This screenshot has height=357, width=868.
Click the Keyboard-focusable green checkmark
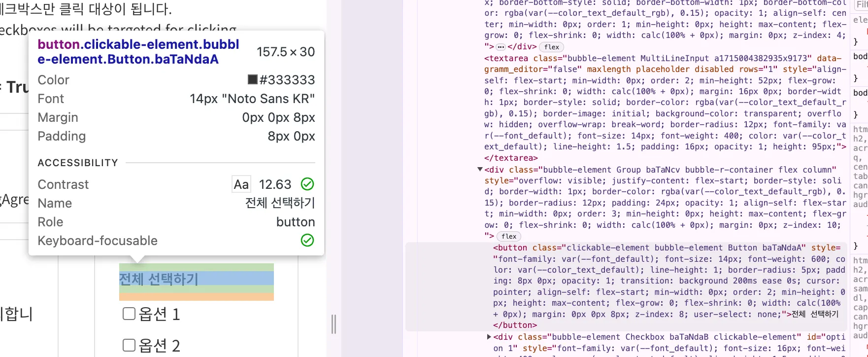pos(307,241)
